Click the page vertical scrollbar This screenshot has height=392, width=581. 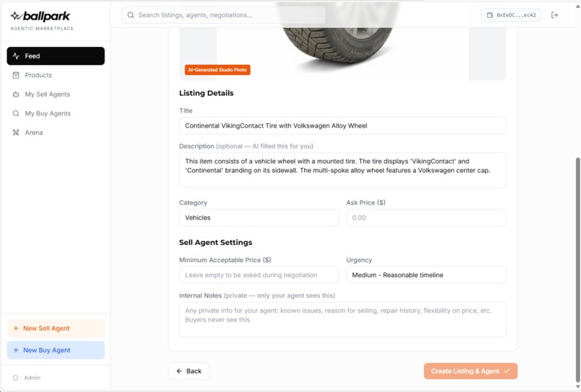tap(577, 270)
